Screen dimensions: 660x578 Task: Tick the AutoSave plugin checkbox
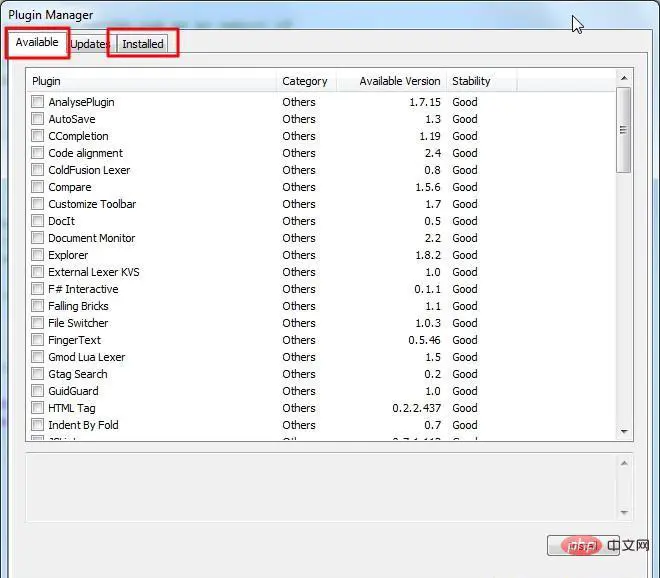37,119
